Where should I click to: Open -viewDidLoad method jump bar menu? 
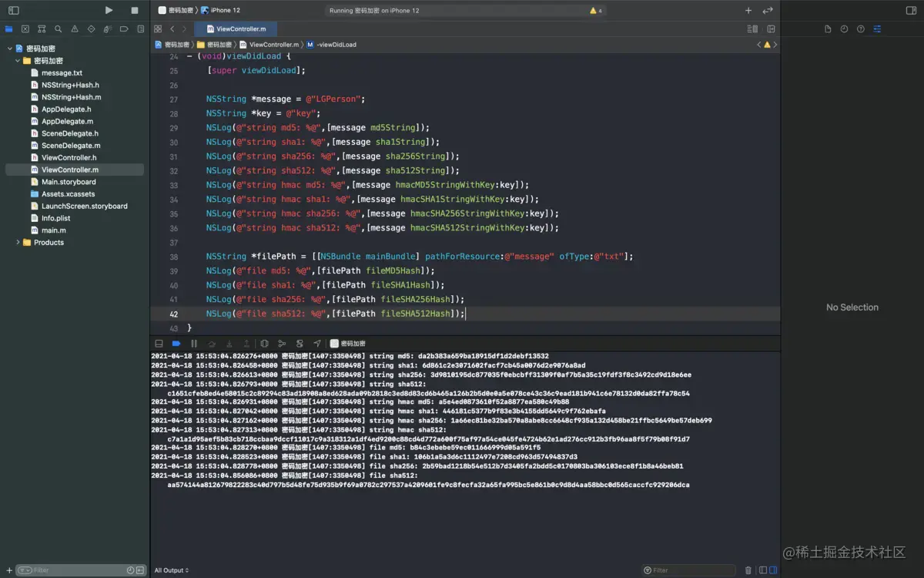tap(331, 45)
